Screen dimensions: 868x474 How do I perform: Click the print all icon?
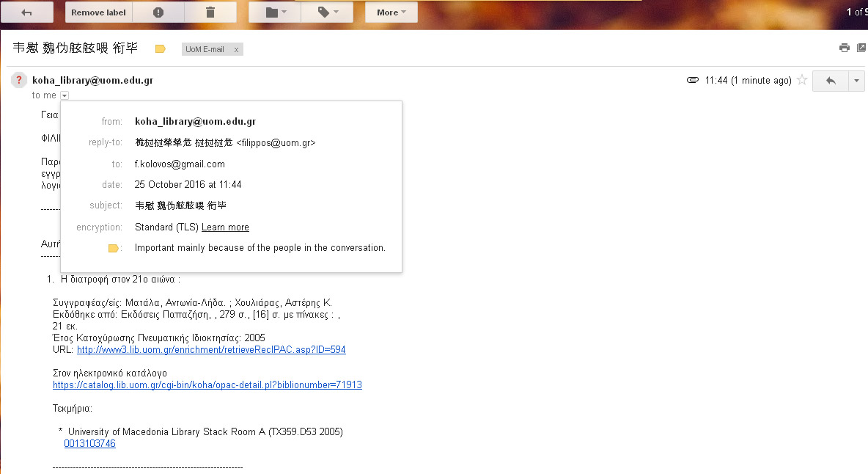coord(844,48)
